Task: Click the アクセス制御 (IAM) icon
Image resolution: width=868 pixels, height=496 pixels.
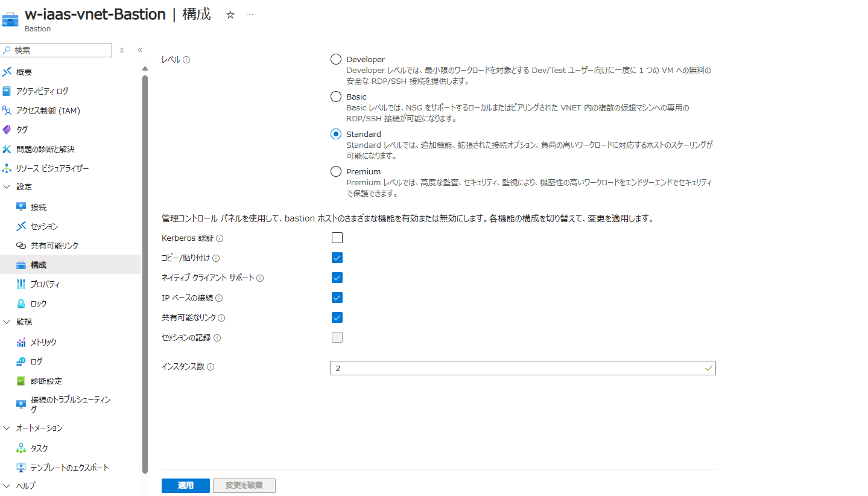Action: click(x=7, y=110)
